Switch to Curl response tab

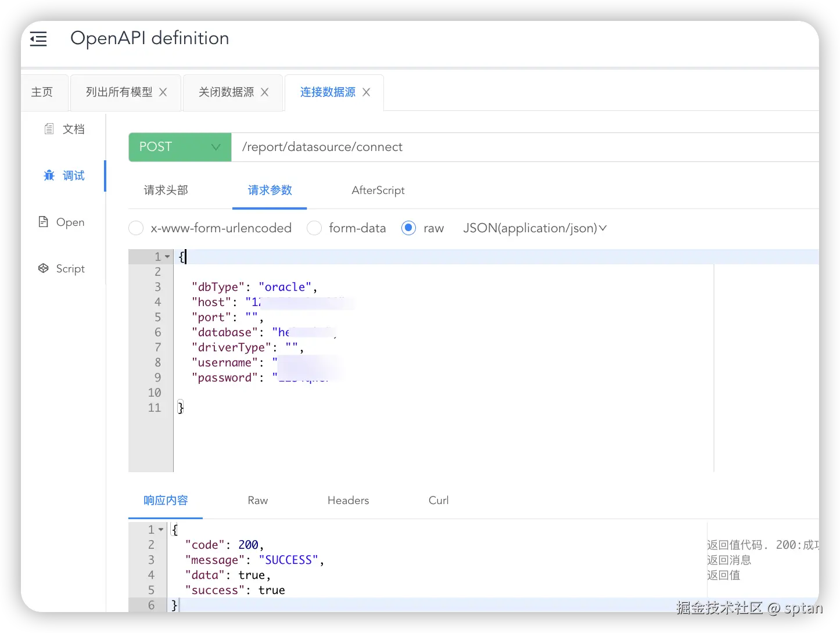click(x=439, y=501)
